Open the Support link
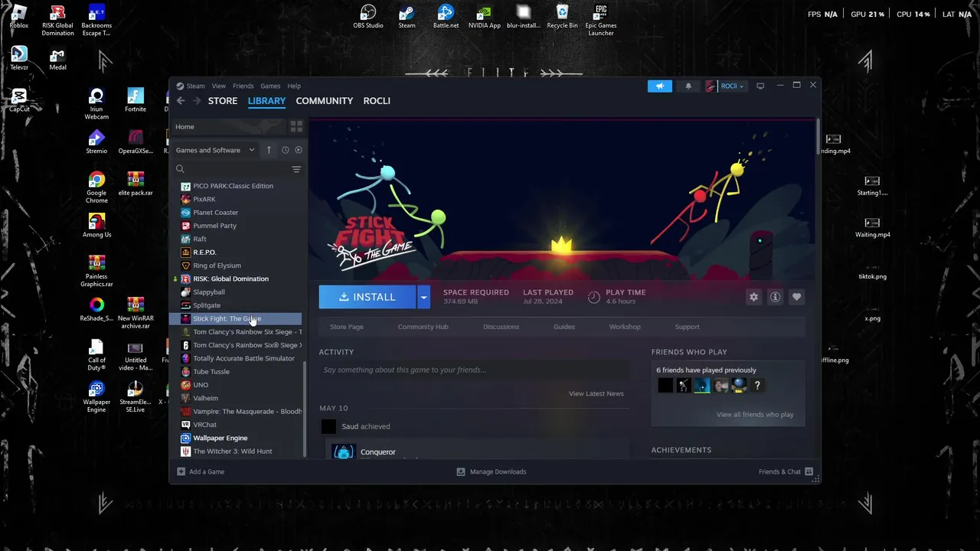Viewport: 980px width, 551px height. (687, 327)
